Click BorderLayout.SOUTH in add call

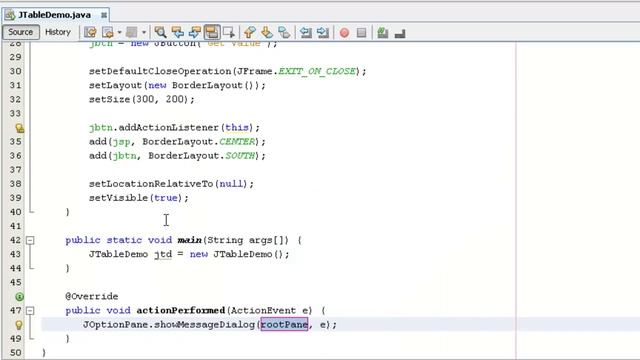(202, 156)
